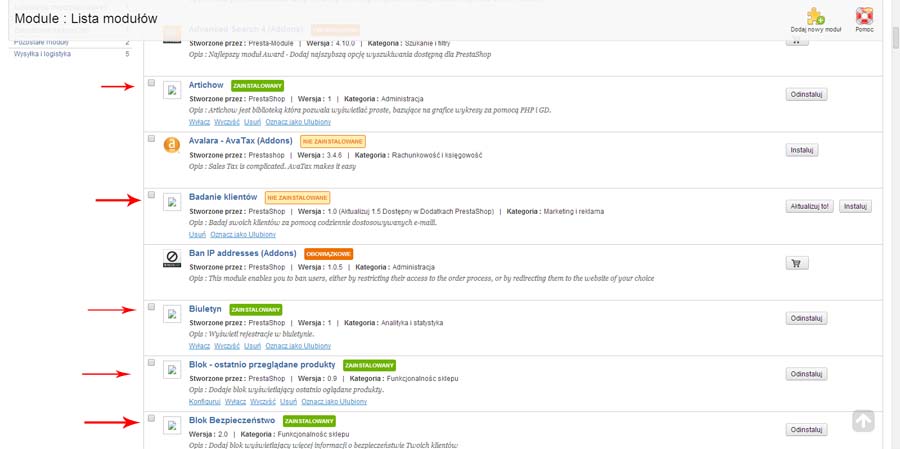Click the ZAINSTALOWANY badge next to Artichow

pos(258,86)
